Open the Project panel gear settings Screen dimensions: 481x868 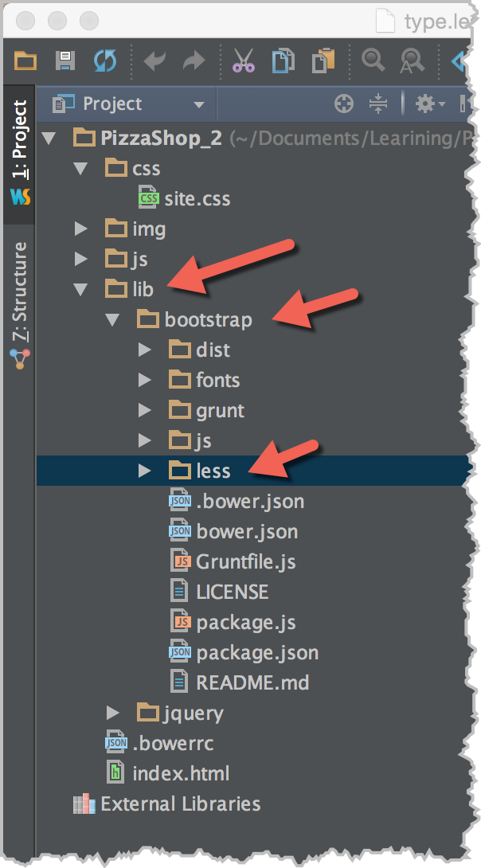[x=430, y=104]
